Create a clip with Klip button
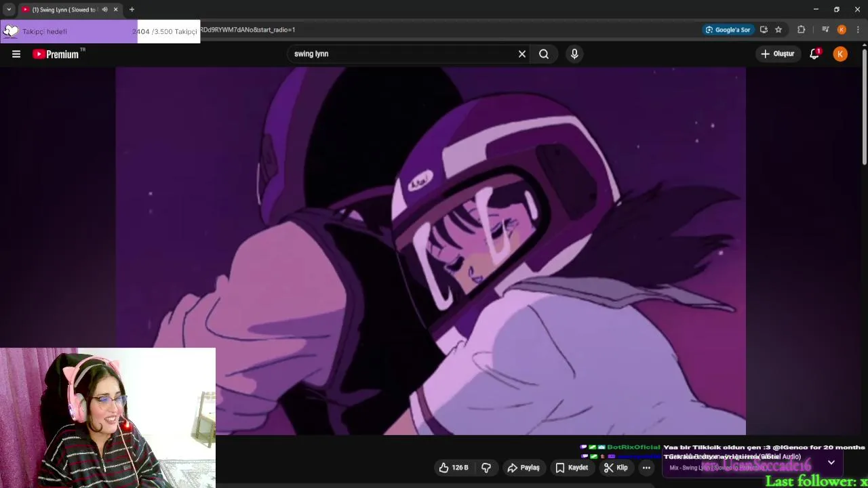868x488 pixels. [616, 468]
